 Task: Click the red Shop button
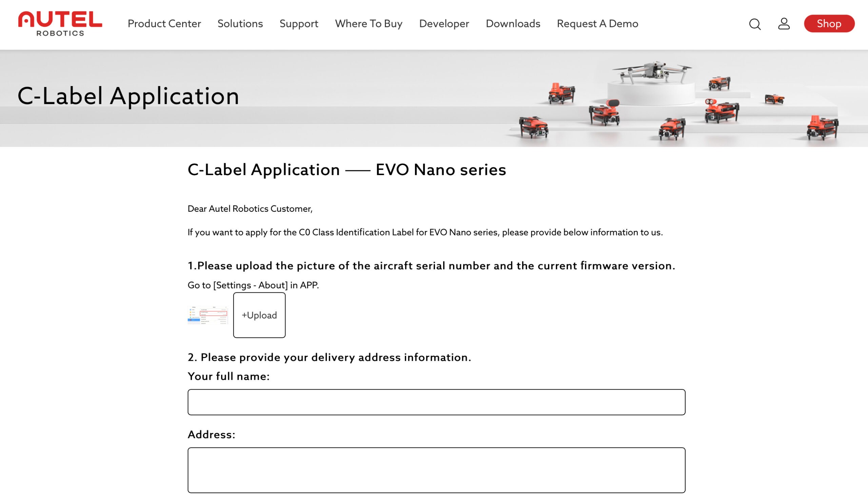coord(829,23)
